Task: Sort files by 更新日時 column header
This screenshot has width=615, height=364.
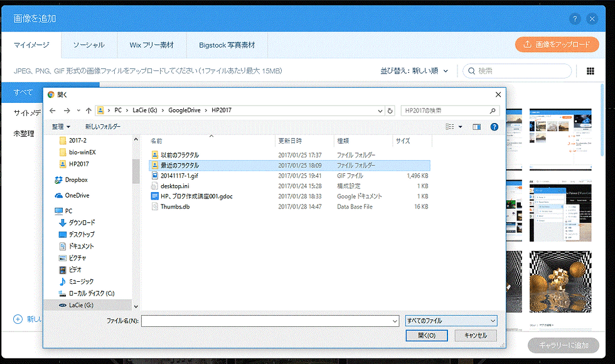Action: click(x=305, y=141)
